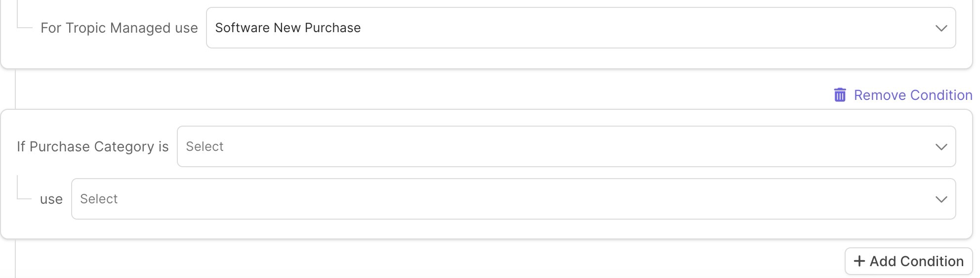
Task: Click the chevron arrow in Purchase Category field
Action: click(941, 147)
